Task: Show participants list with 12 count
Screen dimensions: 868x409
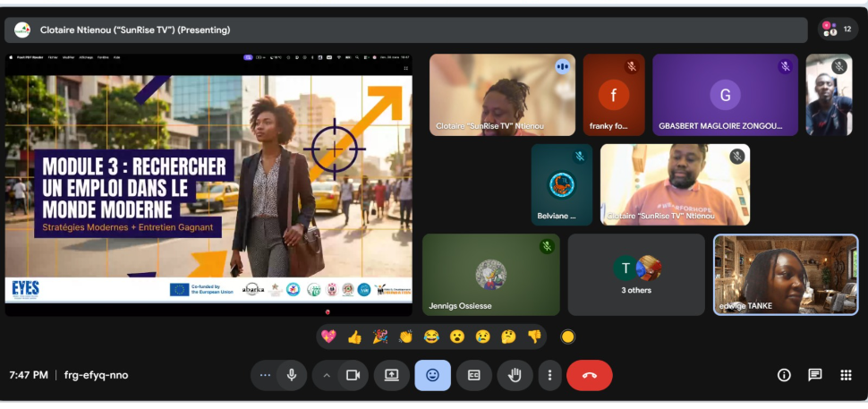Action: [838, 30]
